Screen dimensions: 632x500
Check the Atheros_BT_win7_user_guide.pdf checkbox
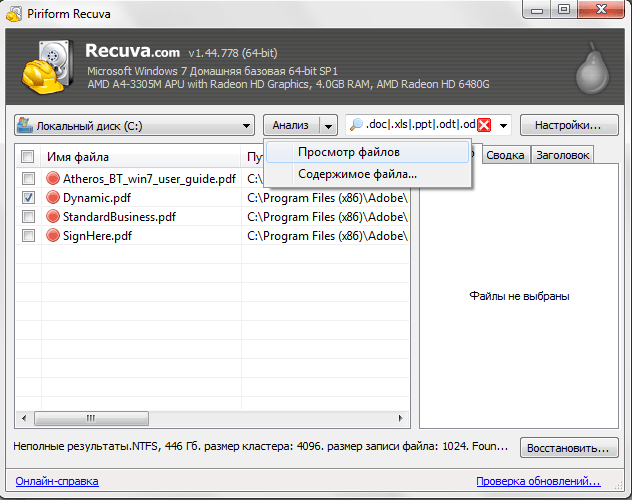tap(28, 178)
